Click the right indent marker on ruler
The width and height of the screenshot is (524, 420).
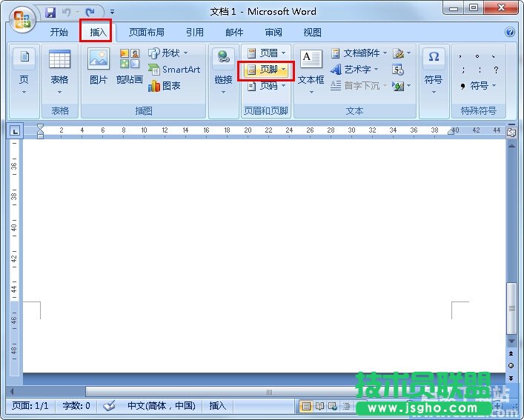[451, 132]
